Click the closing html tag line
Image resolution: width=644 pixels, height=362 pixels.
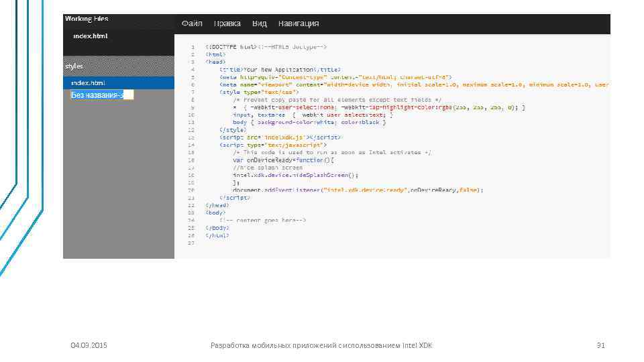[x=217, y=235]
